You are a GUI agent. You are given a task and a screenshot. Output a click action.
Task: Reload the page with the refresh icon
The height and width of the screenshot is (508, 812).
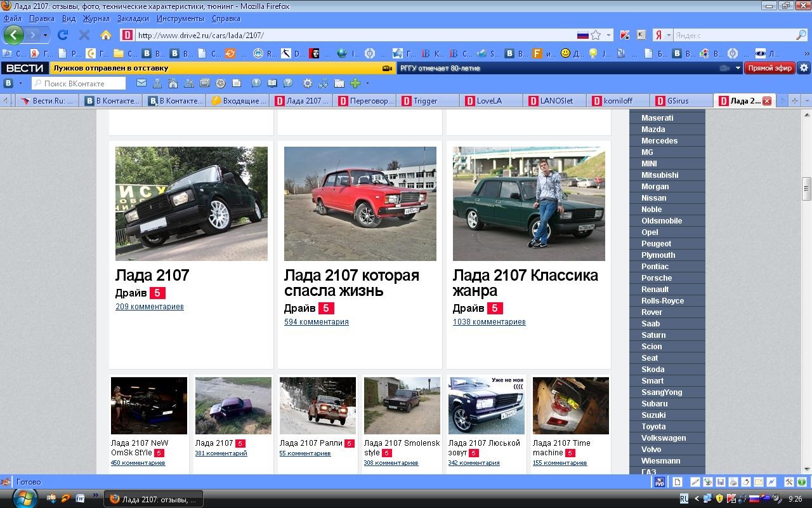click(63, 35)
